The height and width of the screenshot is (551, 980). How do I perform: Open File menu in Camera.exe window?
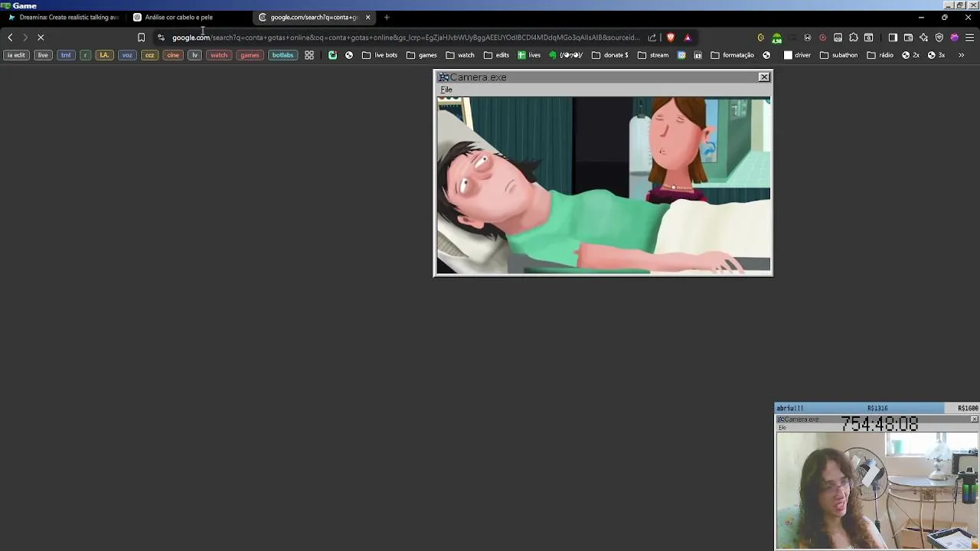(x=446, y=90)
